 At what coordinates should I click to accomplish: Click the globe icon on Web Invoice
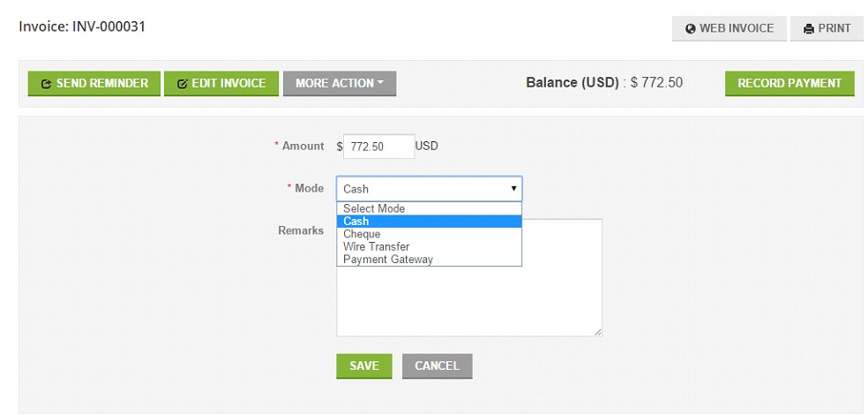690,29
